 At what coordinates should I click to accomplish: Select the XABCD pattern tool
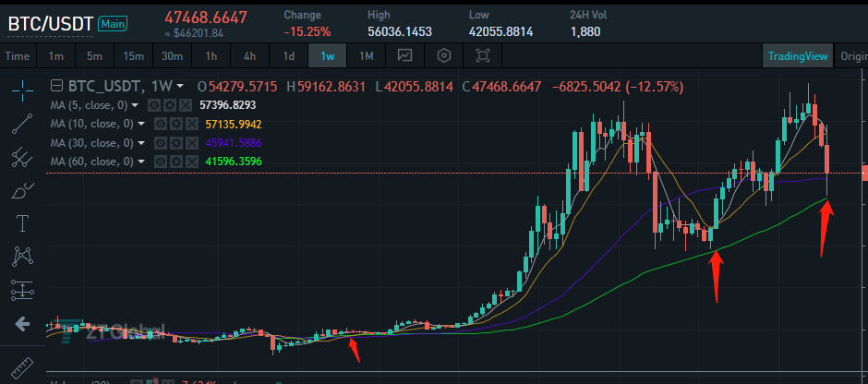pyautogui.click(x=22, y=257)
